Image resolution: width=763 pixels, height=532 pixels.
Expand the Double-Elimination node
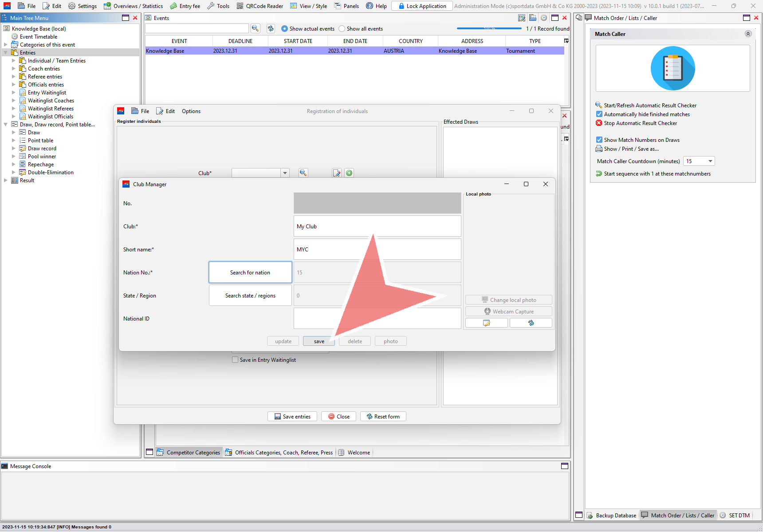tap(13, 172)
